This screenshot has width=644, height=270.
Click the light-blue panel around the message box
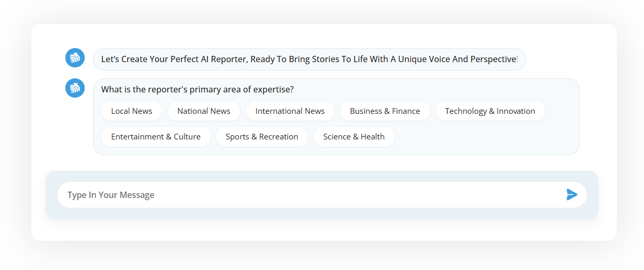(x=322, y=213)
